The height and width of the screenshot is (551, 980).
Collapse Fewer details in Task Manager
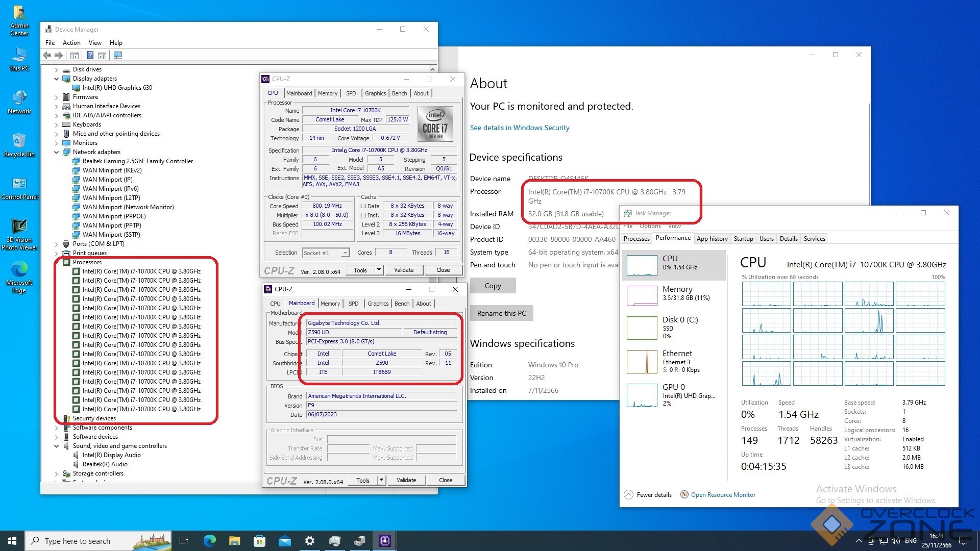tap(648, 494)
